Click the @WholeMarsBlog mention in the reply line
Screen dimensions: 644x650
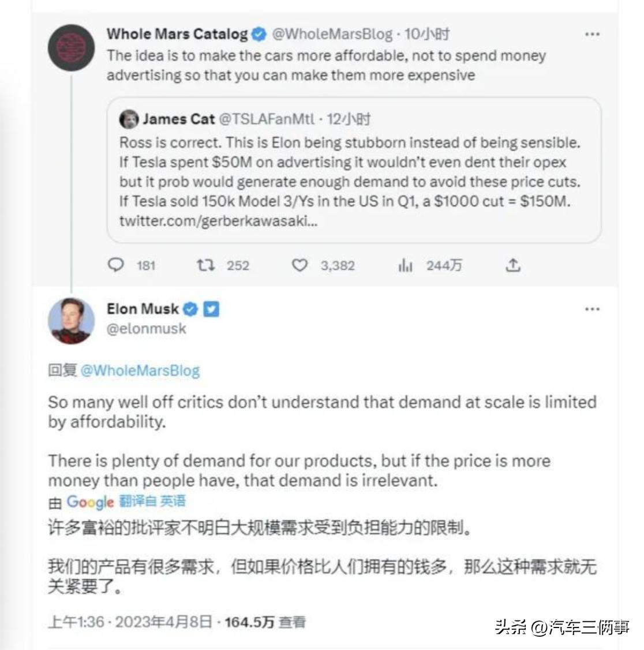click(144, 370)
